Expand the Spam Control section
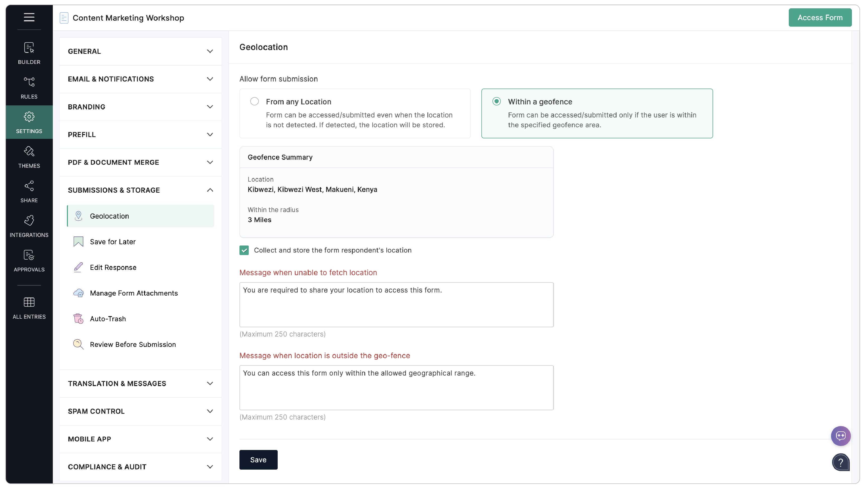Screen dimensions: 868x494 140,411
